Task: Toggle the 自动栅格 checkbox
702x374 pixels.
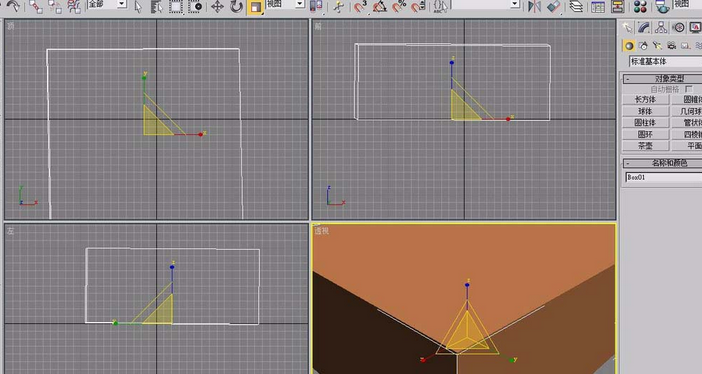Action: pos(689,89)
